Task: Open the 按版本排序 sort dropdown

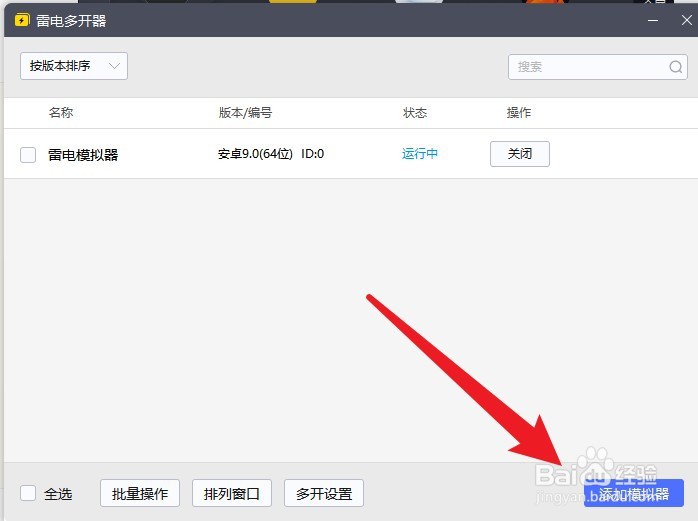Action: (74, 66)
